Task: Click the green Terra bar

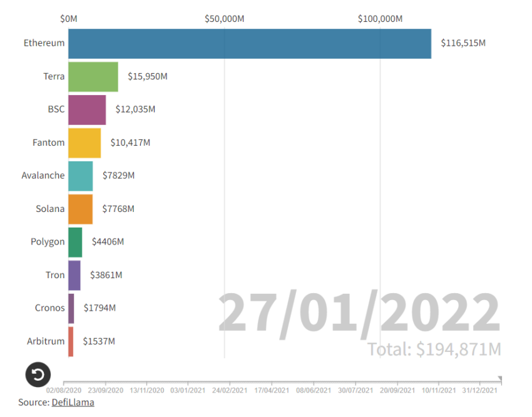Action: pyautogui.click(x=93, y=77)
